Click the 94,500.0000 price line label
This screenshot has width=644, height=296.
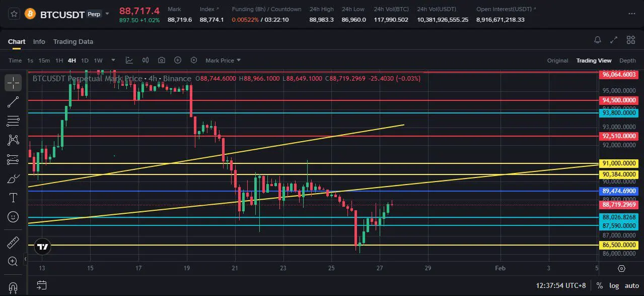click(619, 100)
